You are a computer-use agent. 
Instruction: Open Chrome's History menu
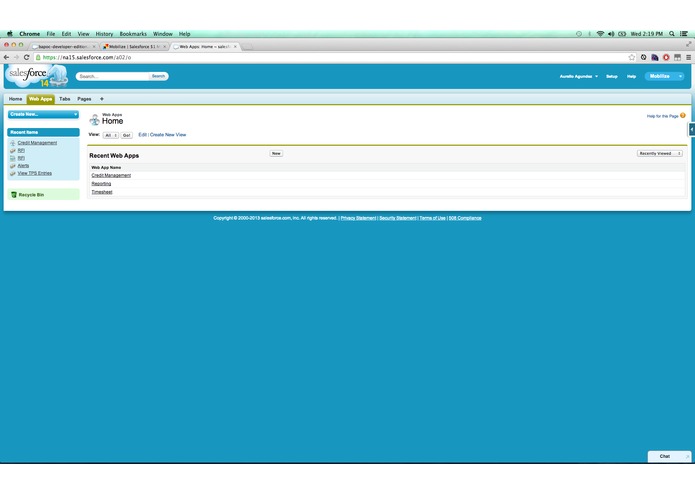click(x=104, y=34)
